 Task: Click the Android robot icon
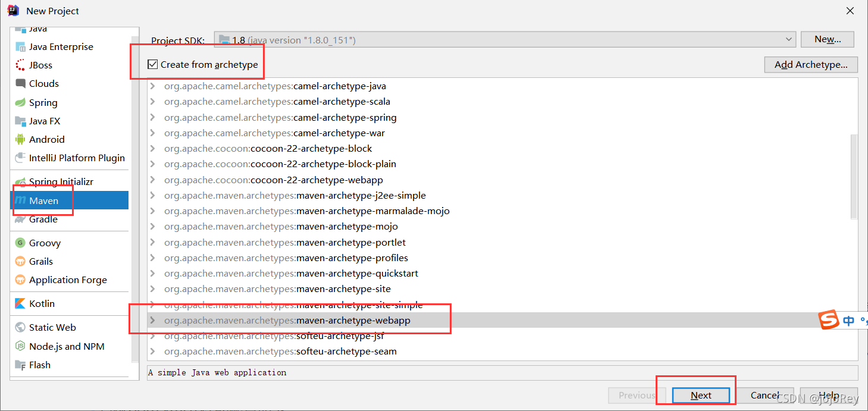(x=20, y=140)
